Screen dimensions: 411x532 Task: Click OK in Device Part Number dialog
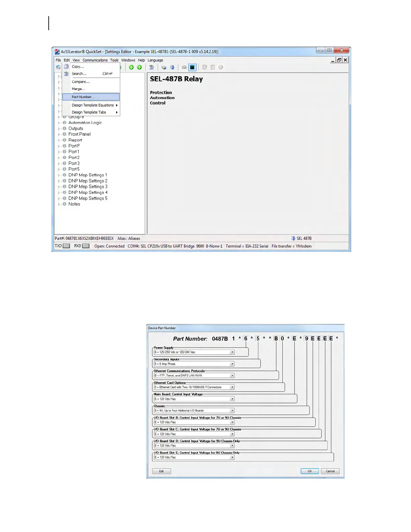310,471
